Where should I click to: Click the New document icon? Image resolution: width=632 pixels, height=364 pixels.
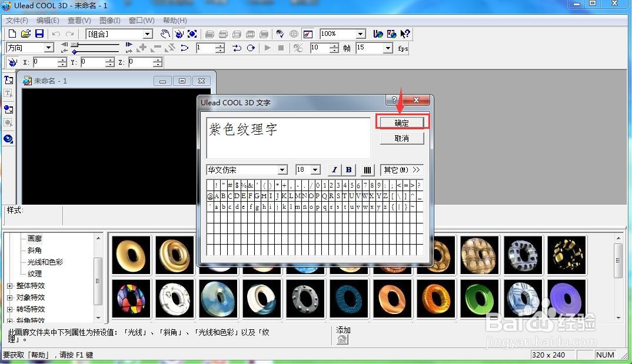tap(12, 34)
